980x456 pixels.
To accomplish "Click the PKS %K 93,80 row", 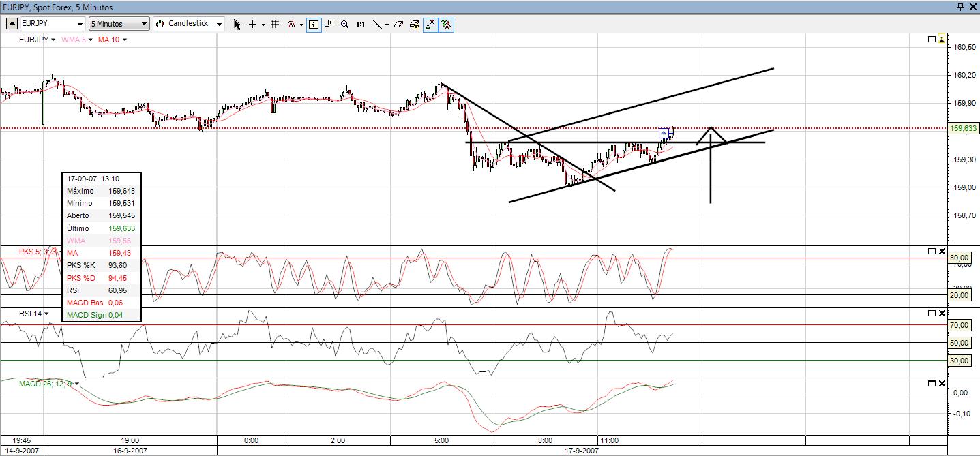I will pos(101,265).
